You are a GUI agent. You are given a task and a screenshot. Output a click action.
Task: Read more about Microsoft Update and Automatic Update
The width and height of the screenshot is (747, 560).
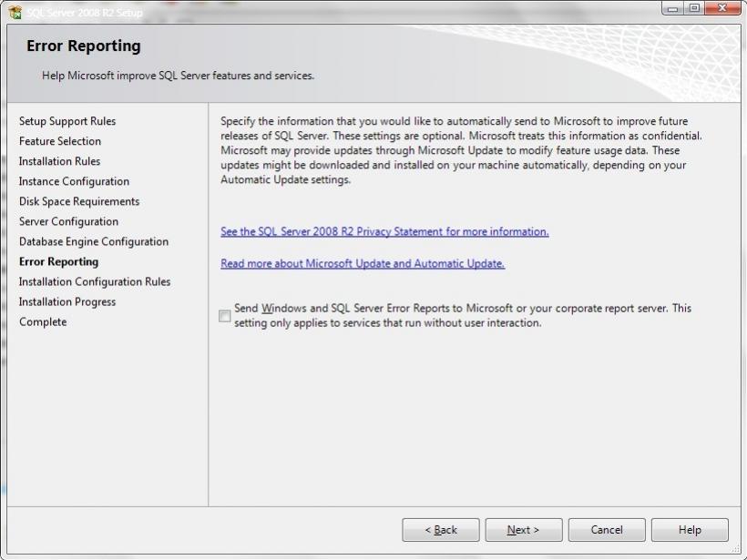(x=363, y=263)
